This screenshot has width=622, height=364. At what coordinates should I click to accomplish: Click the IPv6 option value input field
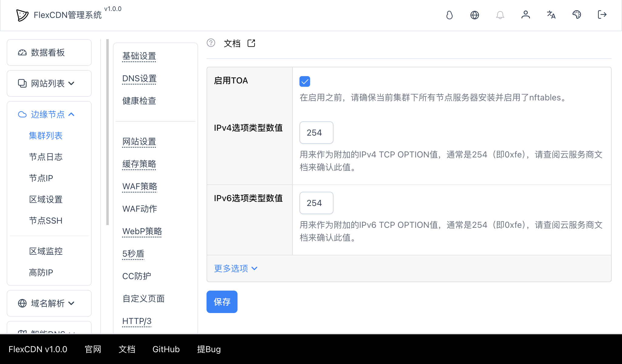point(316,203)
